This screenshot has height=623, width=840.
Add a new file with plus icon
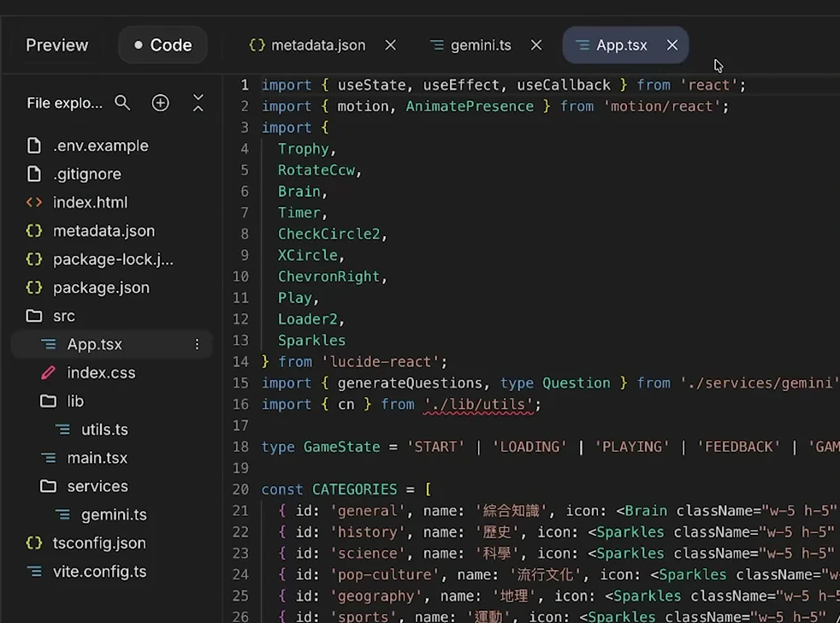[160, 103]
